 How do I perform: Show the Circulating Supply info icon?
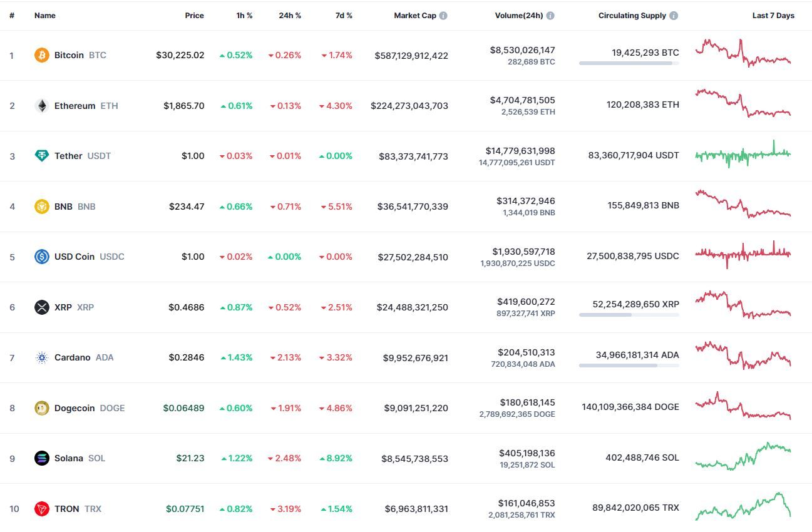coord(674,16)
